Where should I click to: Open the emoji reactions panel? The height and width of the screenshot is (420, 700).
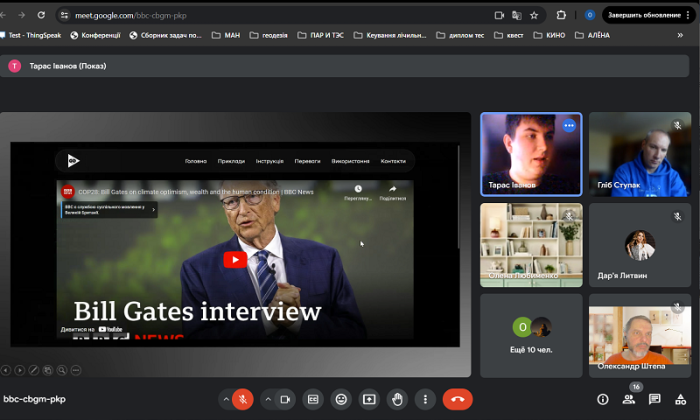341,399
